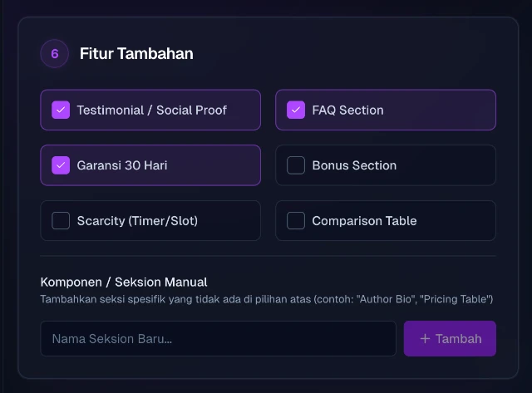Focus the Nama Seksion Baru input field

click(x=218, y=339)
